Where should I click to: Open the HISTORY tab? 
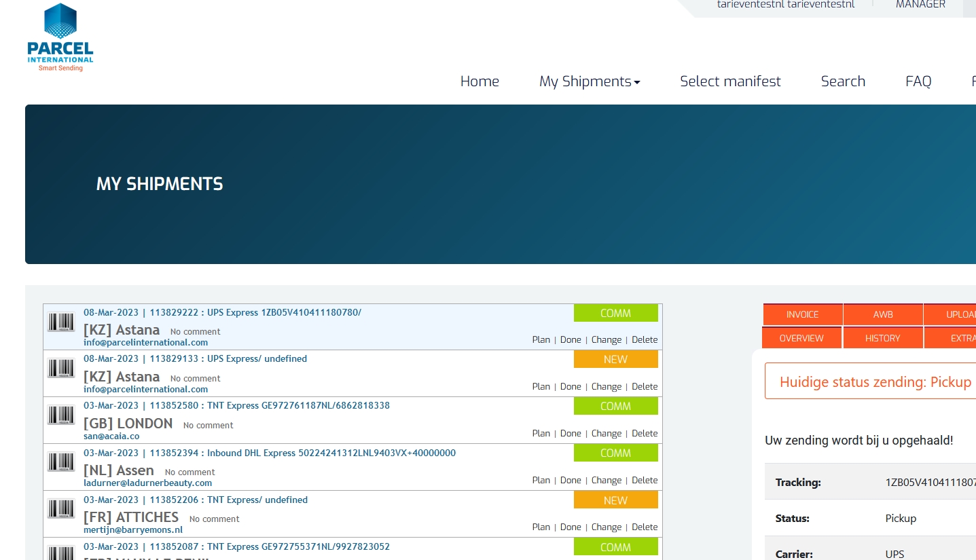tap(882, 338)
